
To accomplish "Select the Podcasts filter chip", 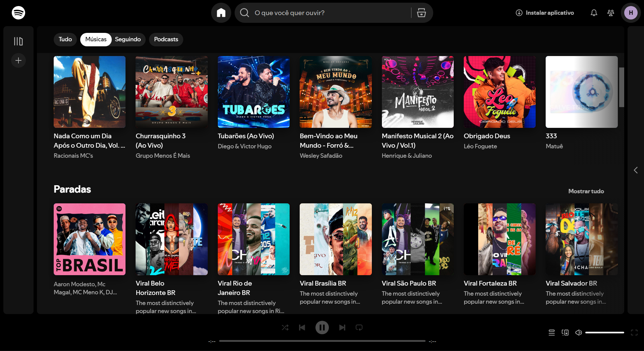I will click(166, 39).
